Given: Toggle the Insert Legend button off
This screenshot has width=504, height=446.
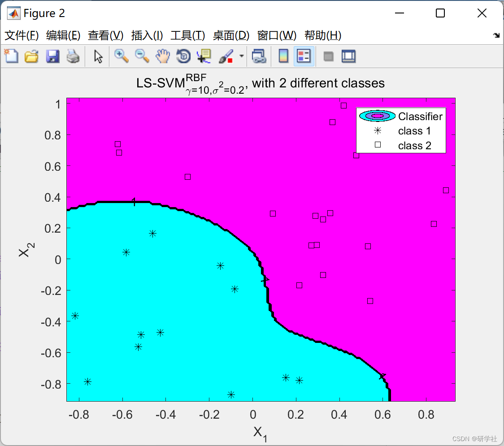Looking at the screenshot, I should click(304, 56).
